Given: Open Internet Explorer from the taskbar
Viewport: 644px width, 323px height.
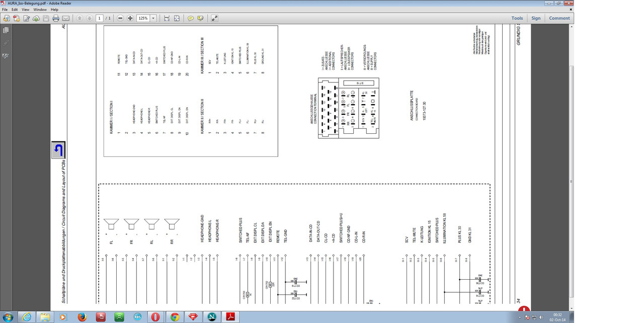Looking at the screenshot, I should point(27,317).
